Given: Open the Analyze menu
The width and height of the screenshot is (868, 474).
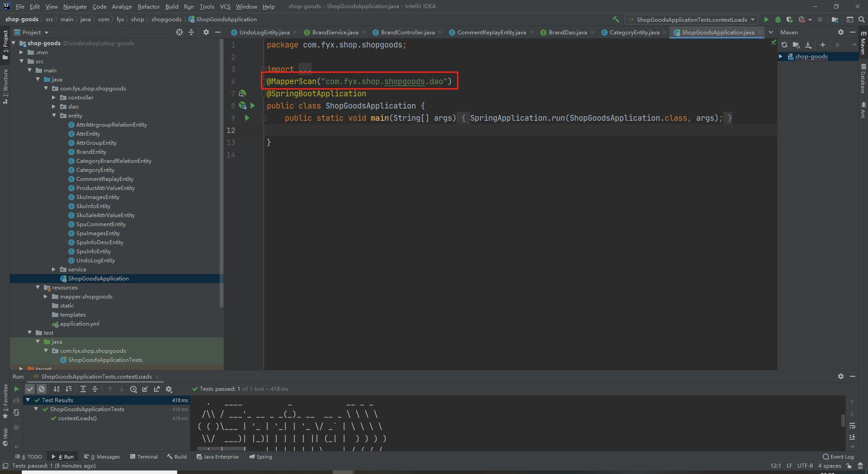Looking at the screenshot, I should click(x=122, y=6).
